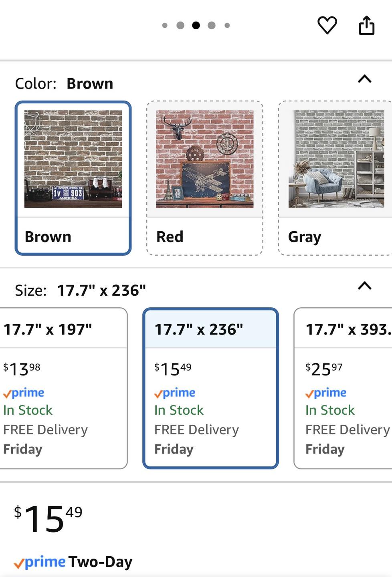Tap the prime Two-Day logo

40,562
